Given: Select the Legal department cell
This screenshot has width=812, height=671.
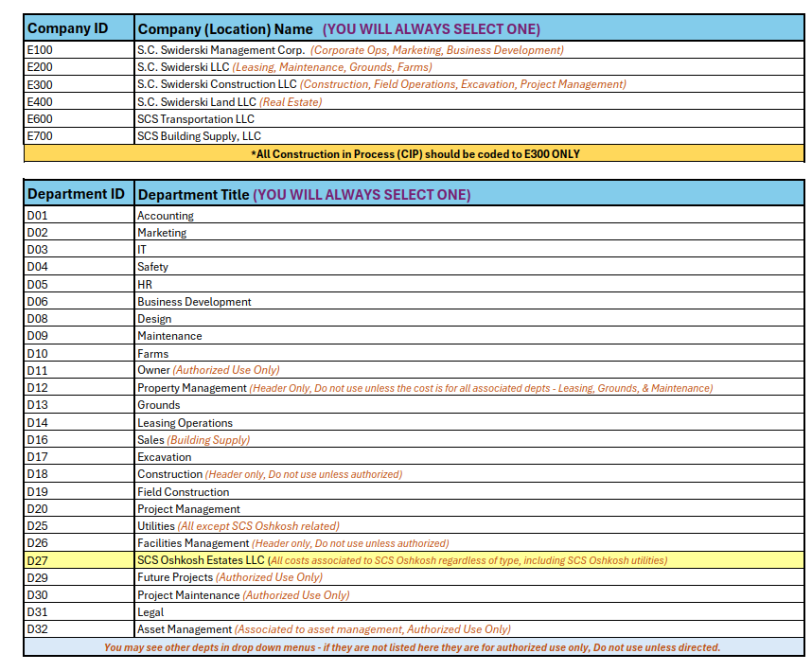Looking at the screenshot, I should click(469, 612).
